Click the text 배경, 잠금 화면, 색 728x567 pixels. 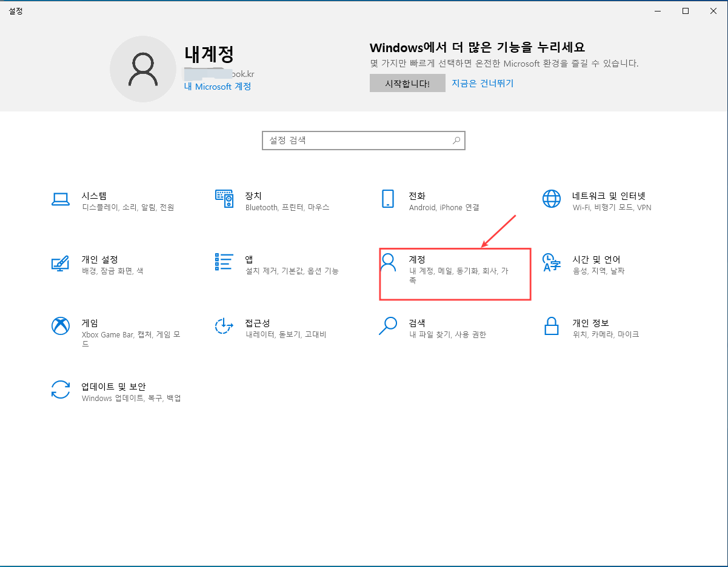tap(113, 271)
